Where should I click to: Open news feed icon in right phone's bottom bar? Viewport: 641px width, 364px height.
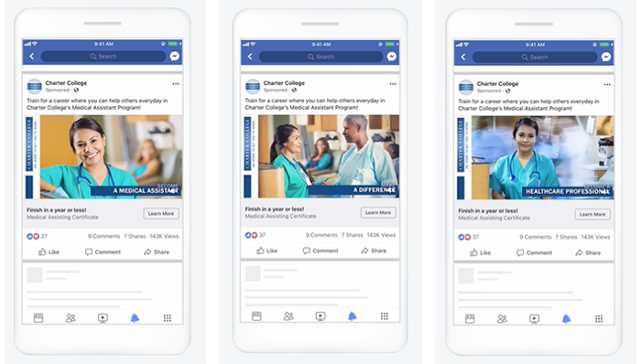tap(470, 318)
